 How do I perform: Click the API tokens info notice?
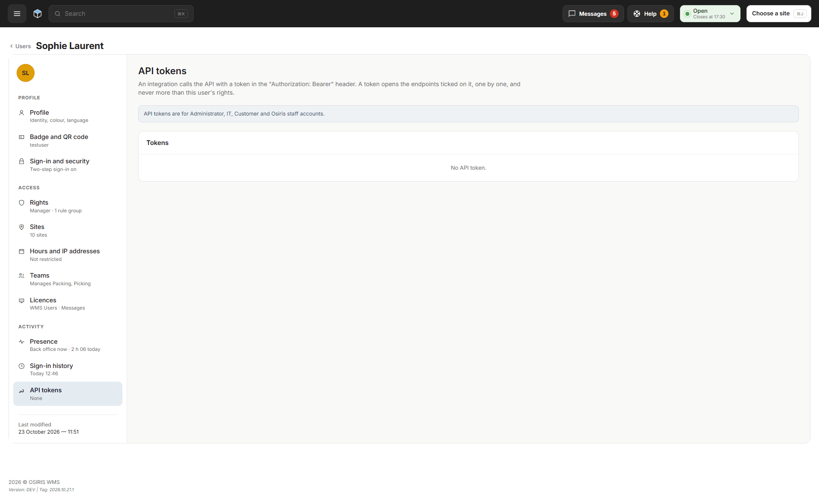tap(468, 114)
